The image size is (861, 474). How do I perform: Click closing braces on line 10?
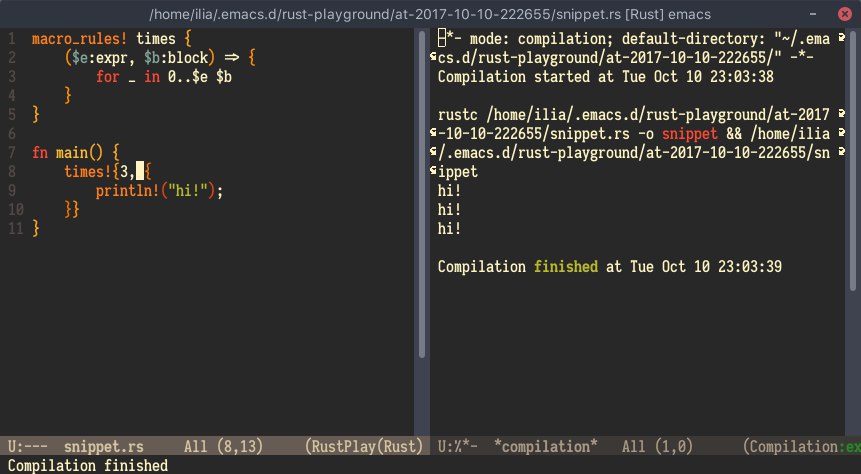coord(72,209)
